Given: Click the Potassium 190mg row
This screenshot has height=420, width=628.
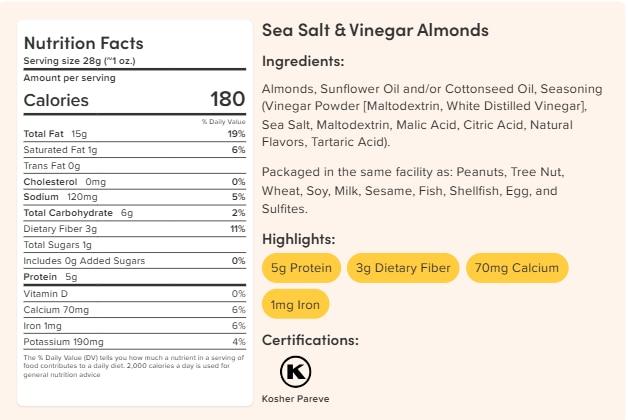Looking at the screenshot, I should (134, 340).
